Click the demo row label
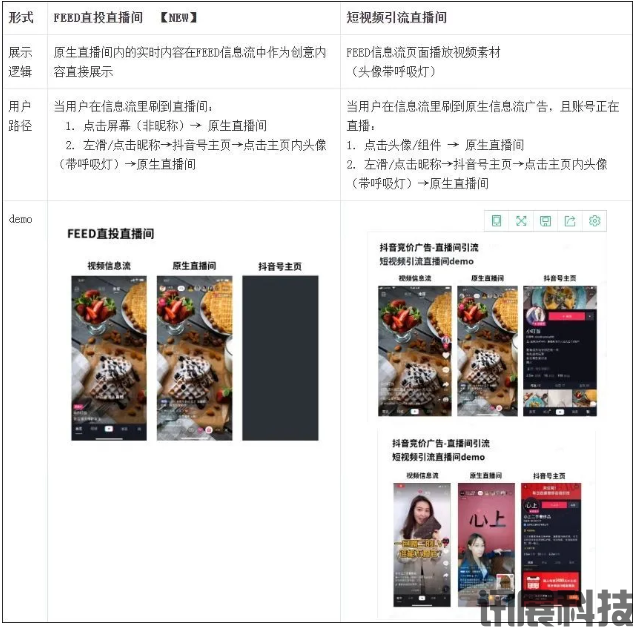 pyautogui.click(x=21, y=218)
